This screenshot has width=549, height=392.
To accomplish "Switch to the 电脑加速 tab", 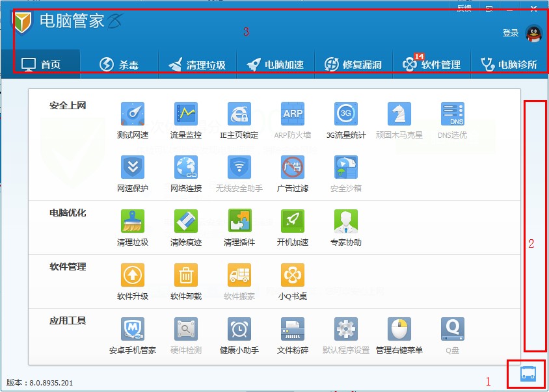I will point(276,64).
